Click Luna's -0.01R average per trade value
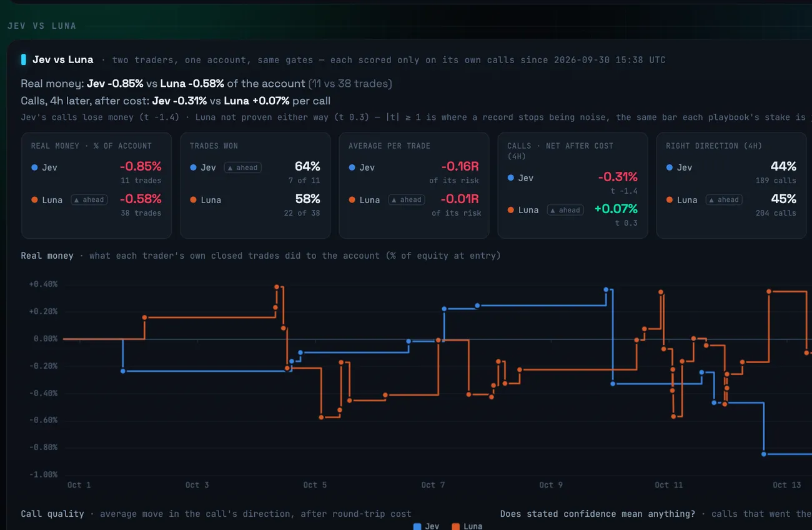The height and width of the screenshot is (530, 812). pos(460,199)
